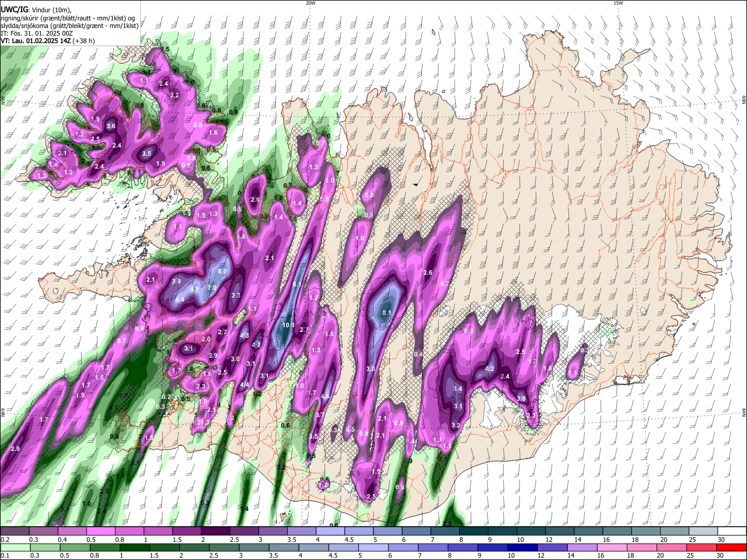Select the 3.4 value label
Image resolution: width=747 pixels, height=560 pixels.
click(458, 388)
